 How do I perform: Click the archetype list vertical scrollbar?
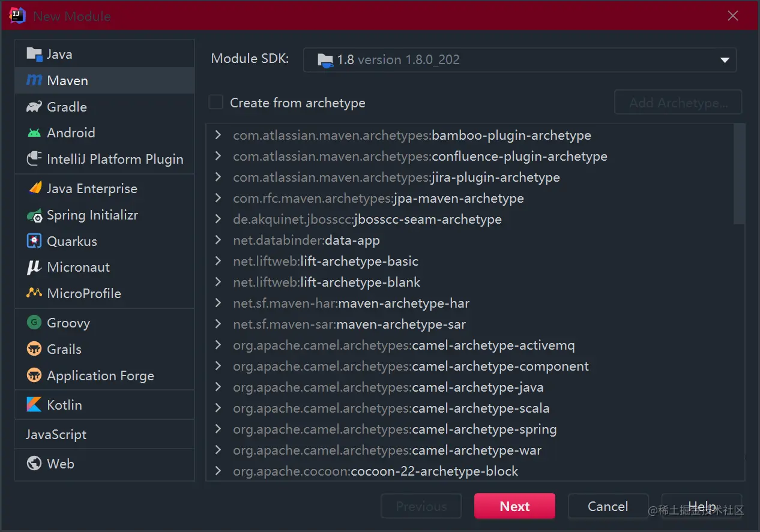739,174
